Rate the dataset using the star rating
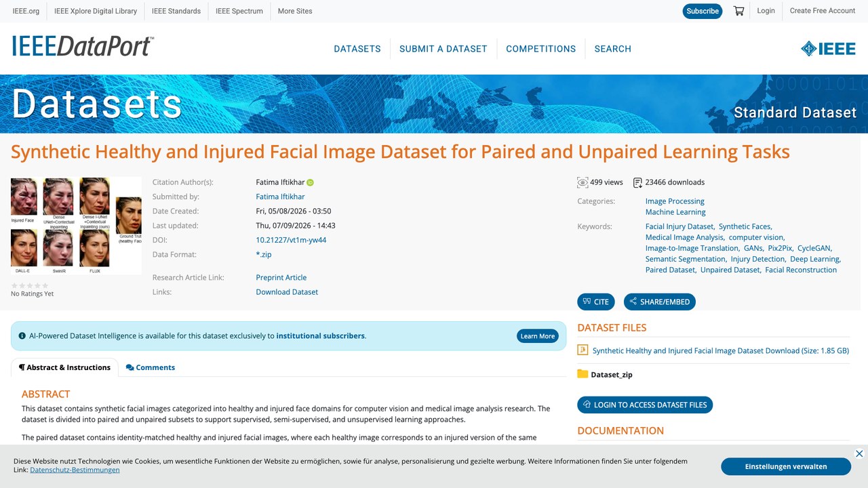The image size is (868, 488). (30, 285)
